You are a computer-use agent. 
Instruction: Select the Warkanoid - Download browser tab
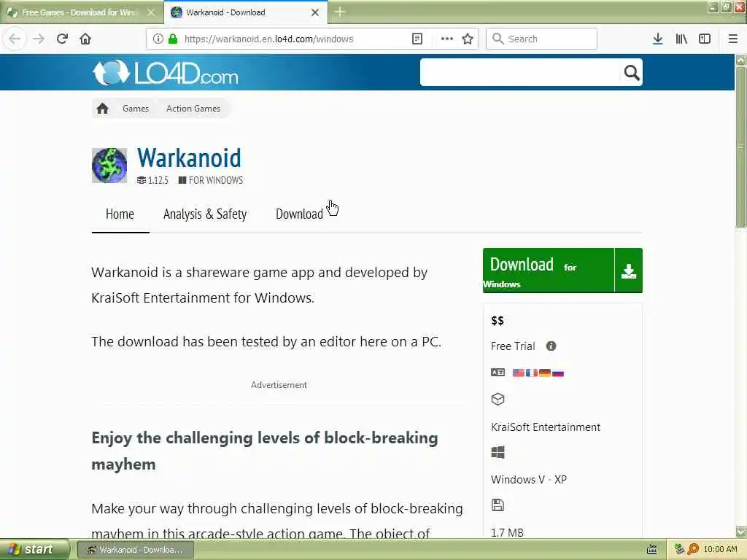(x=246, y=12)
